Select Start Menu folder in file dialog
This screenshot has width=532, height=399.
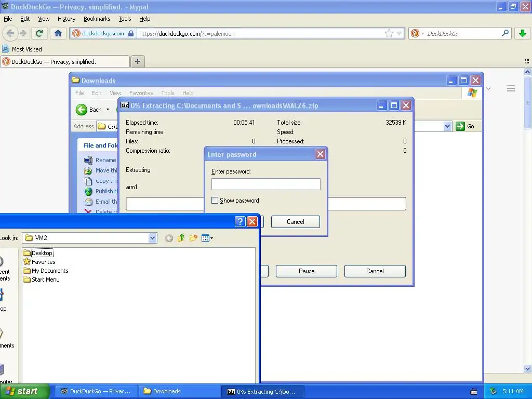pos(42,280)
